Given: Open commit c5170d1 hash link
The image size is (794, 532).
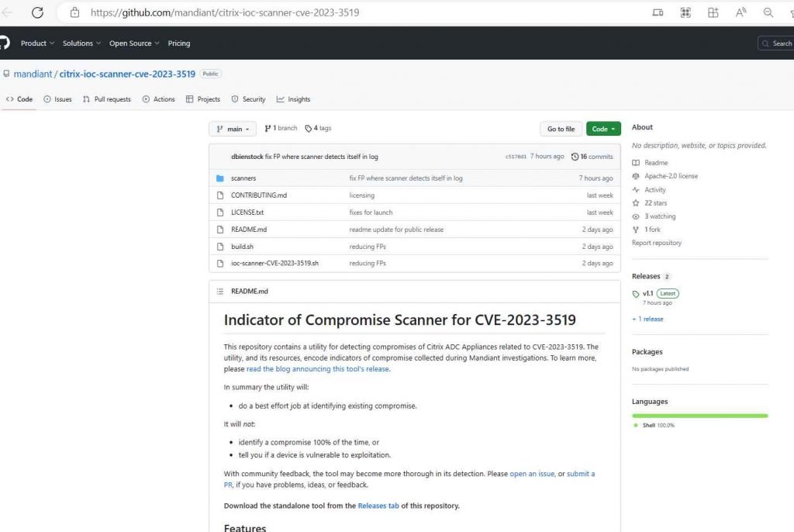Looking at the screenshot, I should click(x=516, y=157).
